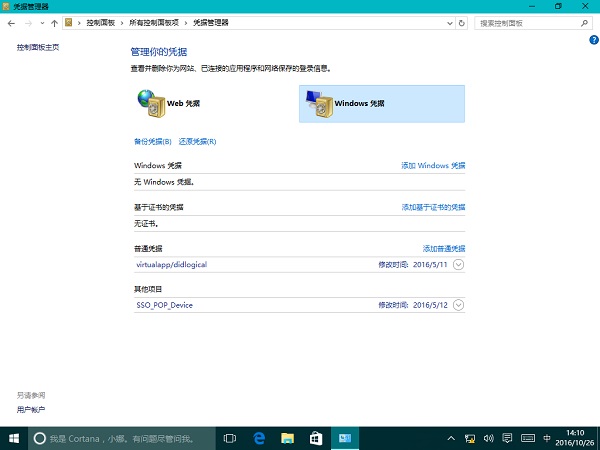Click the back navigation arrow
Screen dimensions: 600x450
(10, 22)
